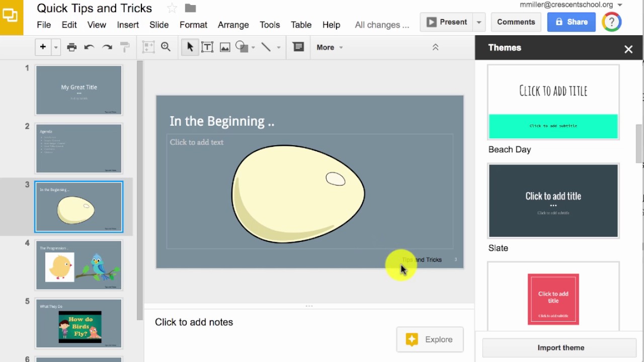The image size is (644, 362).
Task: Click the Themes panel scrollbar
Action: click(639, 144)
